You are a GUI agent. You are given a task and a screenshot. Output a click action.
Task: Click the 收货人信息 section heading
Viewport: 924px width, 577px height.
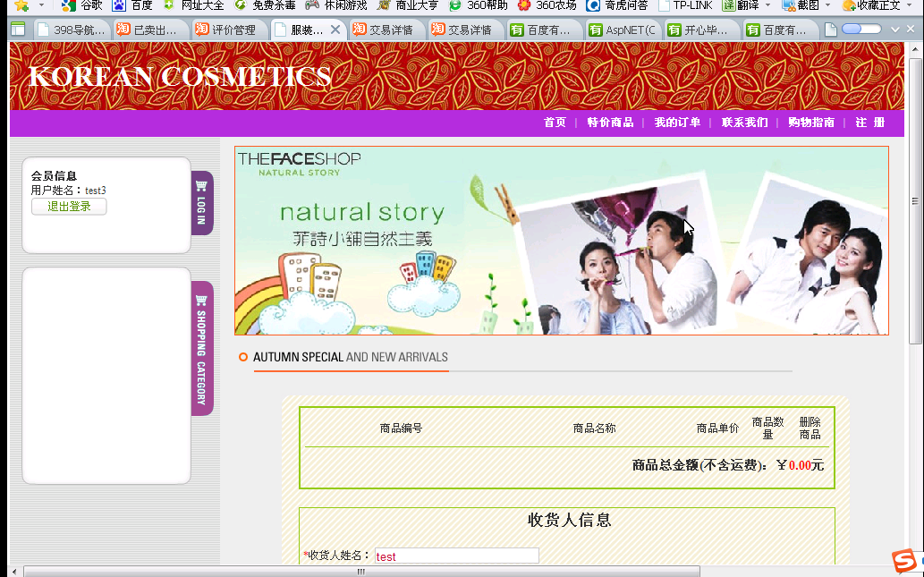[569, 520]
